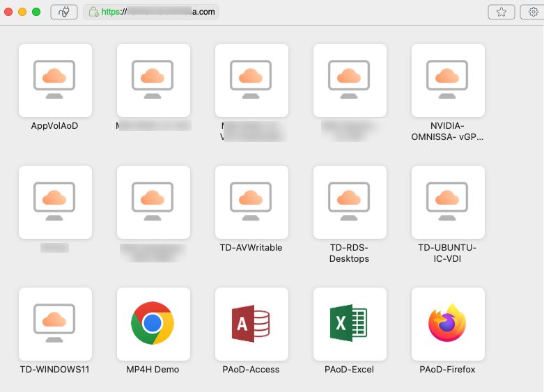Click the TD-WINDOWS11 label text
Screen dimensions: 544x392
(x=55, y=370)
